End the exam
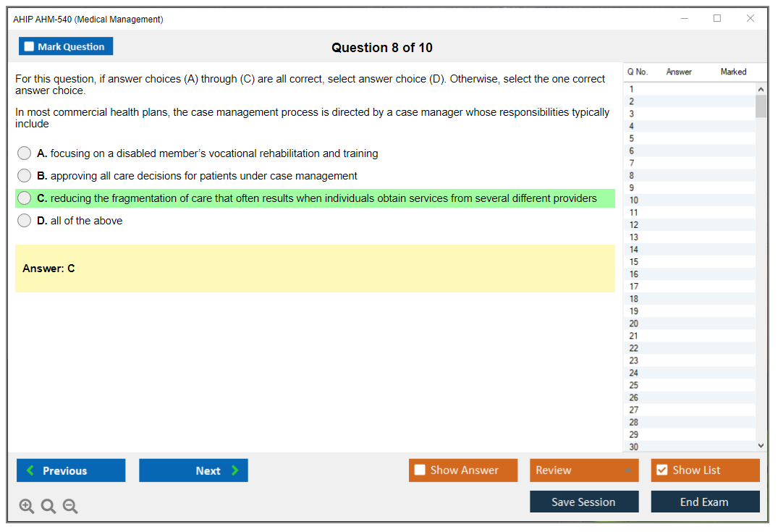Screen dimensions: 778x532 coord(705,502)
